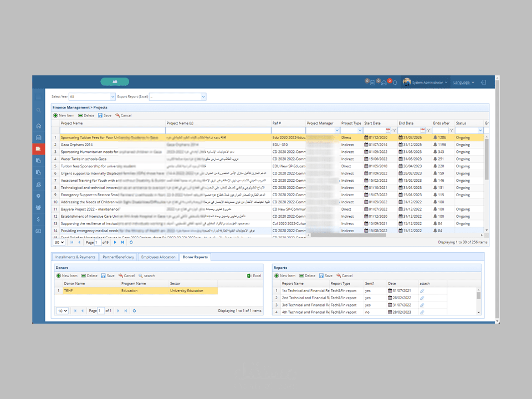Expand the Export Report (Excel) dropdown
Viewport: 532px width, 399px height.
click(x=203, y=96)
